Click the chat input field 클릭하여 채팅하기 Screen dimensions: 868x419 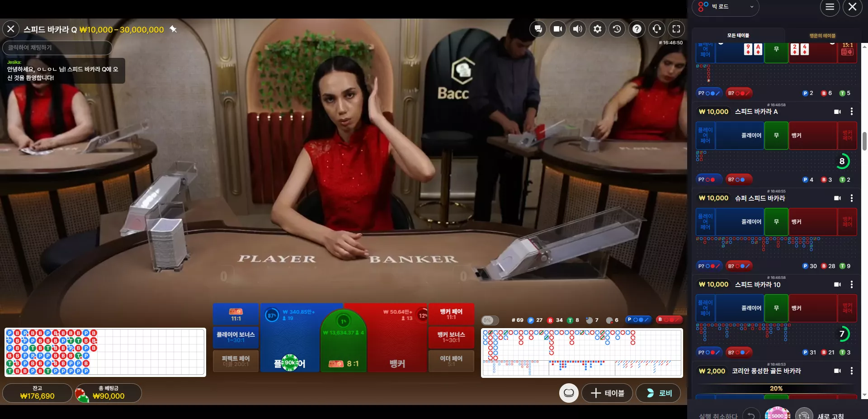[57, 47]
